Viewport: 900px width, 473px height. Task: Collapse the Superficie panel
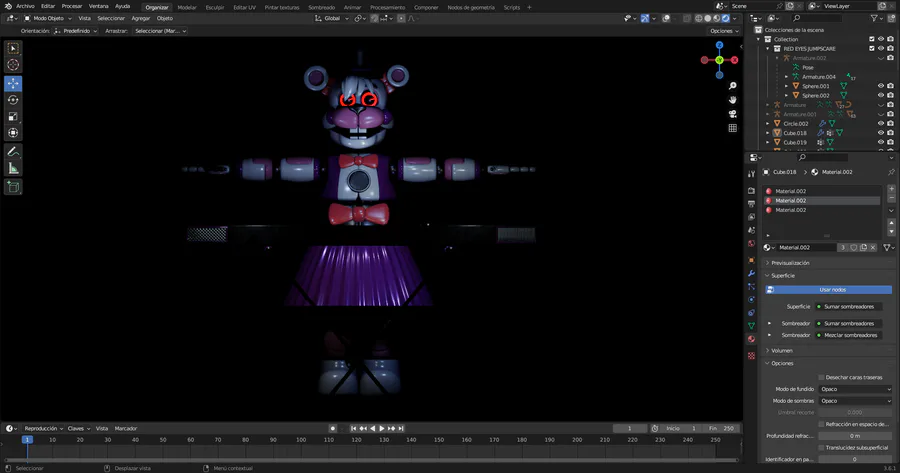(782, 276)
